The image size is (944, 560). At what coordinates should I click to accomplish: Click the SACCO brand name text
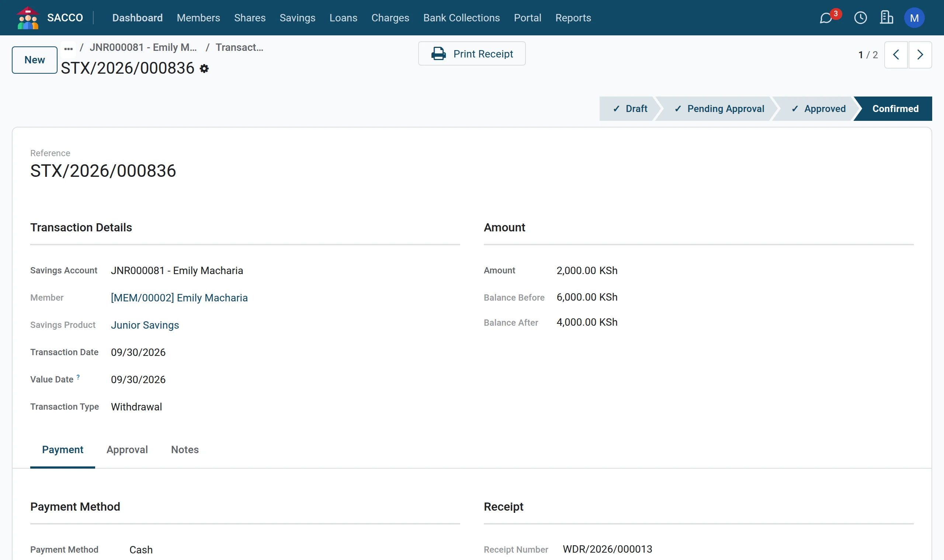pyautogui.click(x=65, y=18)
